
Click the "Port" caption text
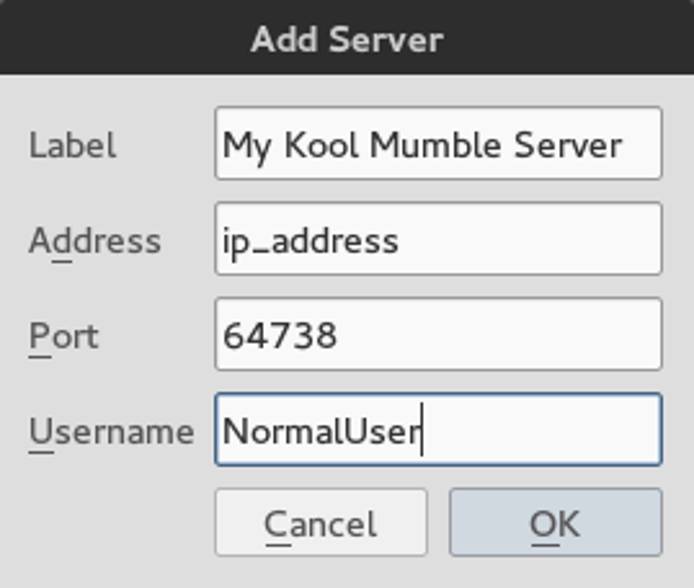click(x=63, y=335)
